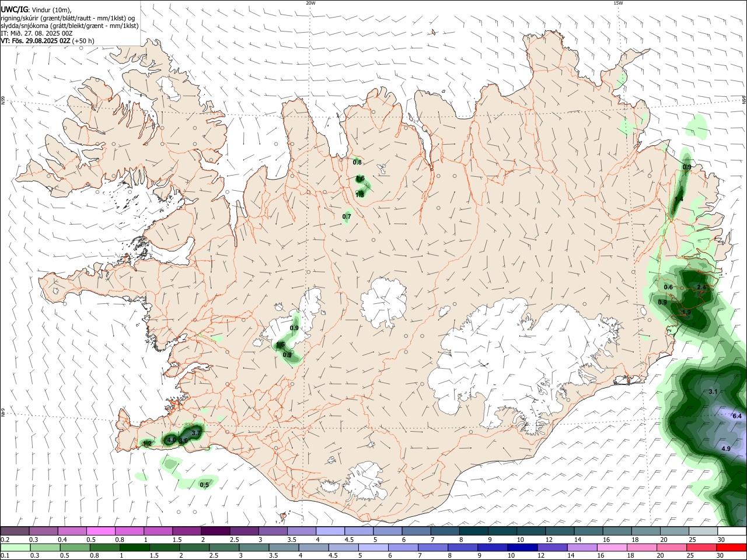This screenshot has height=560, width=747.
Task: Select the 'IT: Mið. 27. 08. 2025 00Z' line
Action: tap(36, 33)
